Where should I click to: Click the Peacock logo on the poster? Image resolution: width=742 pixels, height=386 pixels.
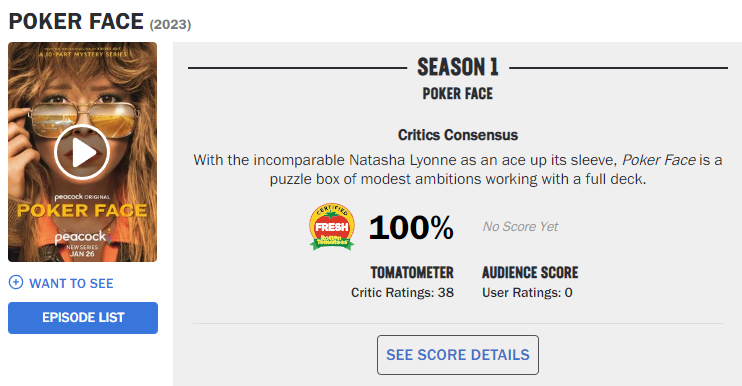point(82,236)
